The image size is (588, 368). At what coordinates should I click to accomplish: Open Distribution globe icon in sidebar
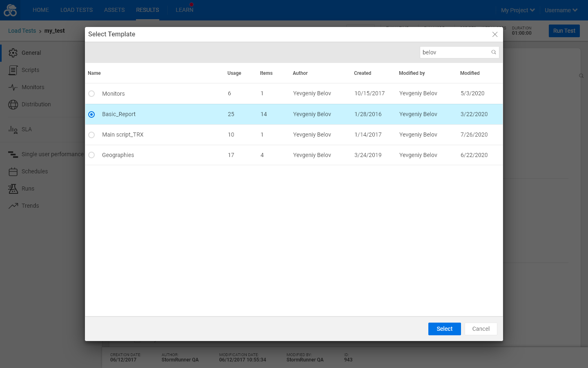tap(13, 104)
